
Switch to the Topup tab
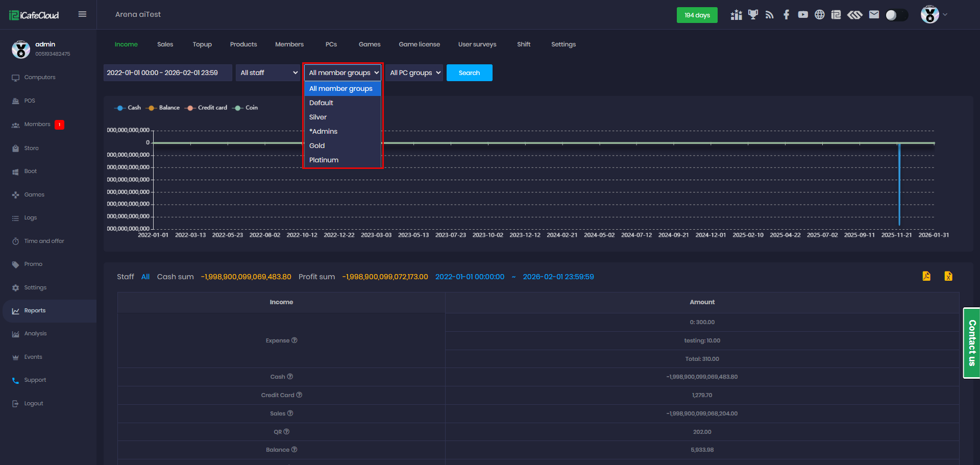202,44
